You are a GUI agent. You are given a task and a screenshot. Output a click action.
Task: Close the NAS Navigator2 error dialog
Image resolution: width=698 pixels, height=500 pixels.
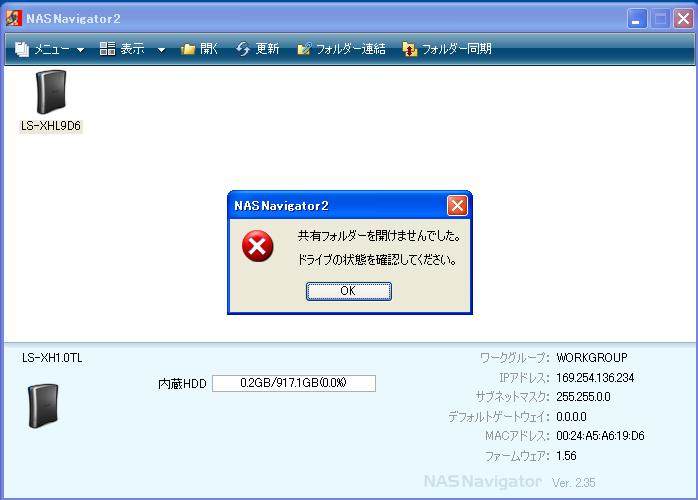coord(457,206)
